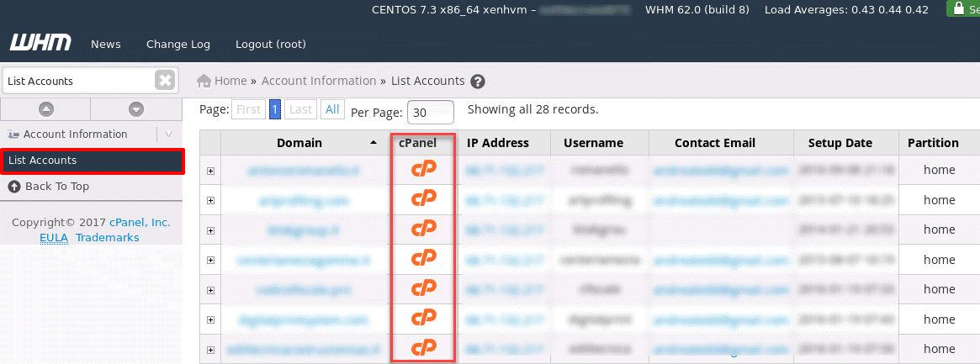The image size is (980, 364).
Task: Focus the List Accounts search field
Action: [x=79, y=82]
